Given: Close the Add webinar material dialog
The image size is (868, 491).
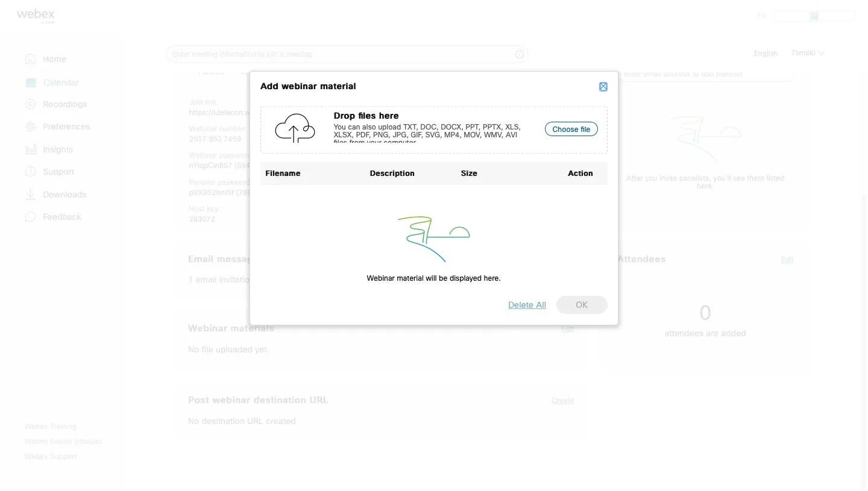Looking at the screenshot, I should (x=603, y=87).
